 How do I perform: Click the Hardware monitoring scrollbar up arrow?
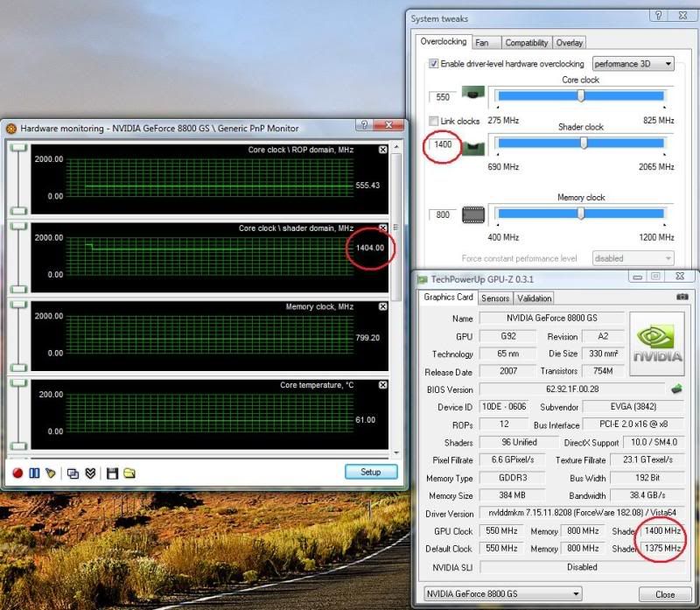(x=396, y=147)
